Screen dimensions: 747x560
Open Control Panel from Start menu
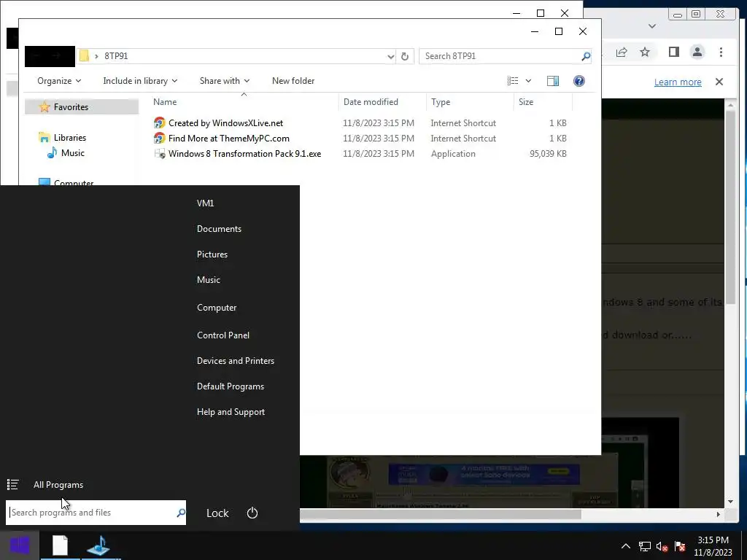pyautogui.click(x=223, y=335)
